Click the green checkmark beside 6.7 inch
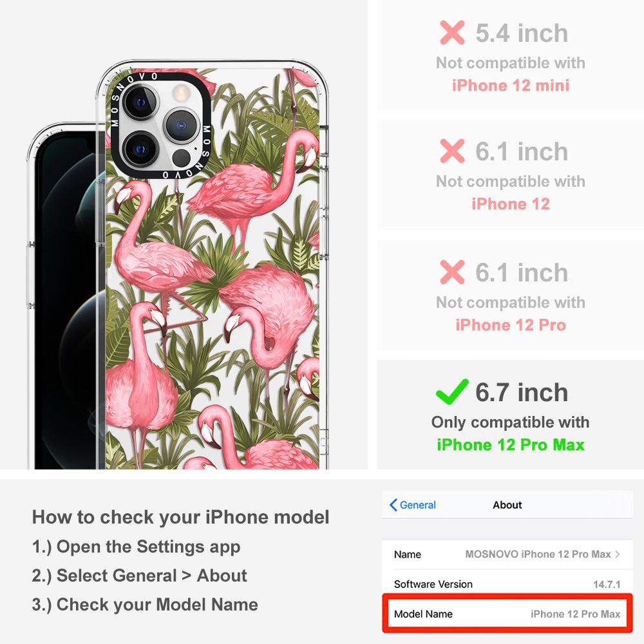The image size is (644, 644). pos(452,392)
